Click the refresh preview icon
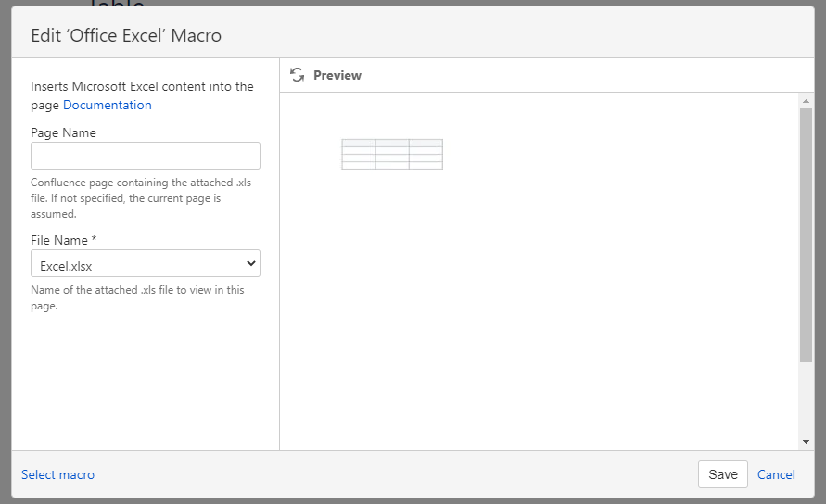Screen dimensions: 826x504 click(x=297, y=75)
